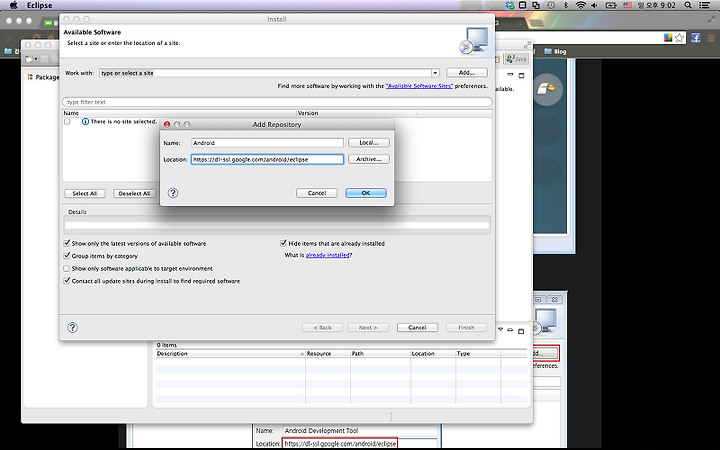Open the Chrome hamburger menu

coord(711,38)
